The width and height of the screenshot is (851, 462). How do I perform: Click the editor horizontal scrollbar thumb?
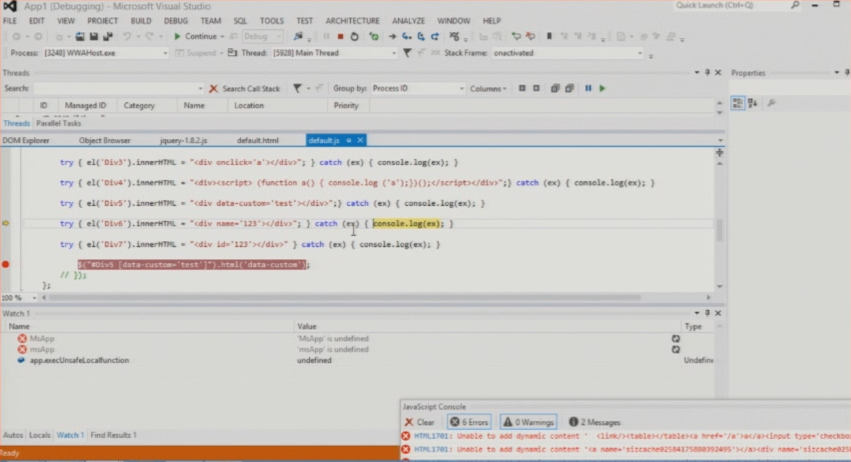pos(344,298)
